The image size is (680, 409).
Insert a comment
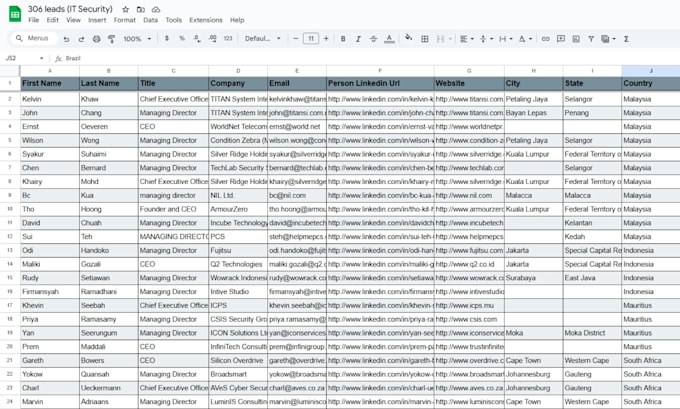coord(561,39)
